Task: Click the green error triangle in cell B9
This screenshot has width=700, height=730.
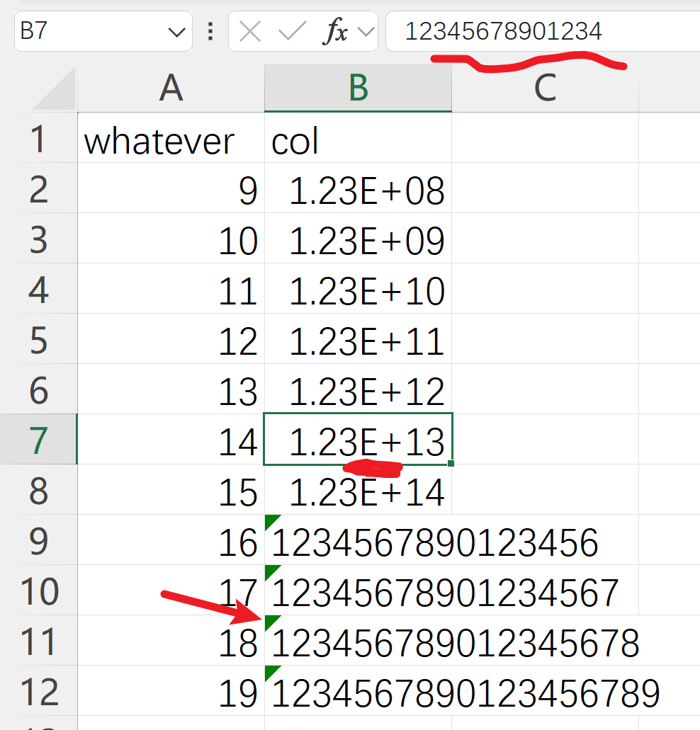Action: click(x=270, y=523)
